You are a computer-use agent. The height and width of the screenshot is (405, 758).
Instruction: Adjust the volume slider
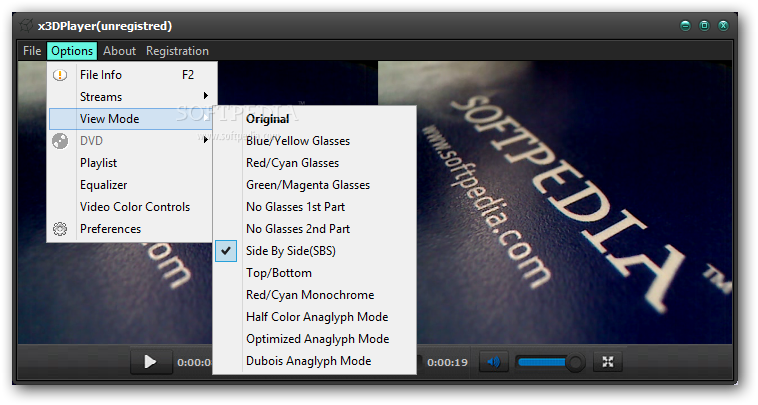pos(550,362)
